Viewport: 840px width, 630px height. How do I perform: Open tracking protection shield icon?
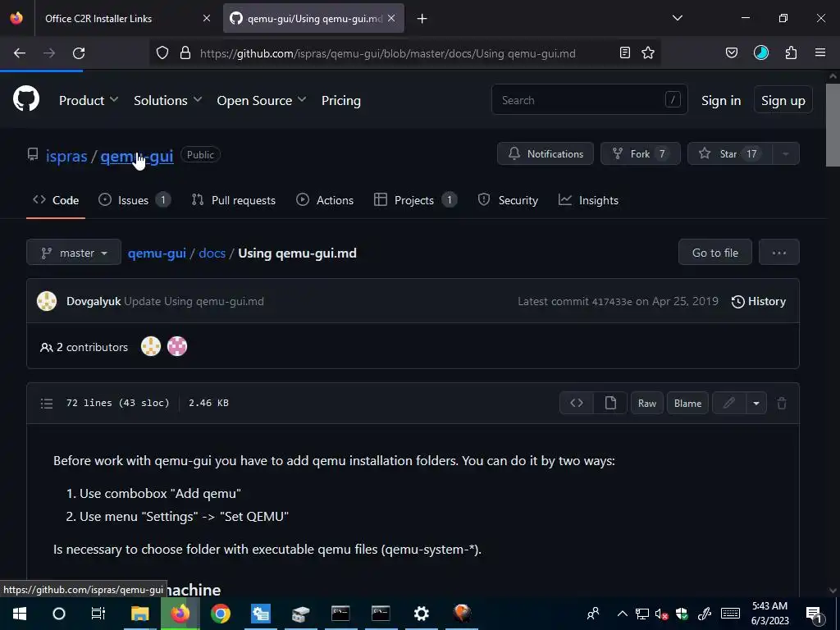[x=162, y=52]
